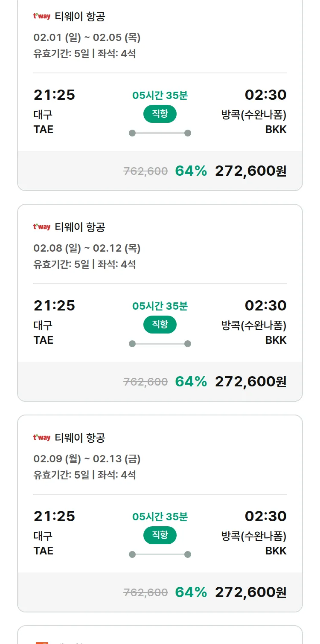Click route line on 02.01 flight
Viewport: 320px width, 644px height.
tap(160, 133)
